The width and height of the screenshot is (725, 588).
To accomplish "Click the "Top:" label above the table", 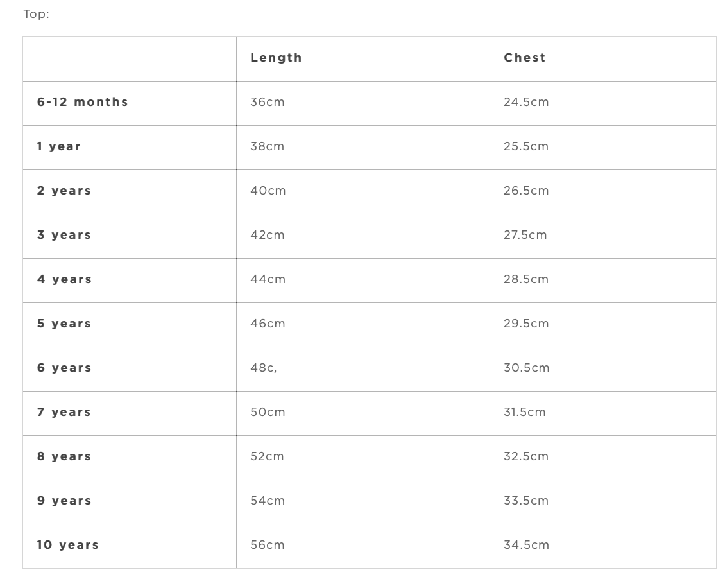I will (37, 14).
